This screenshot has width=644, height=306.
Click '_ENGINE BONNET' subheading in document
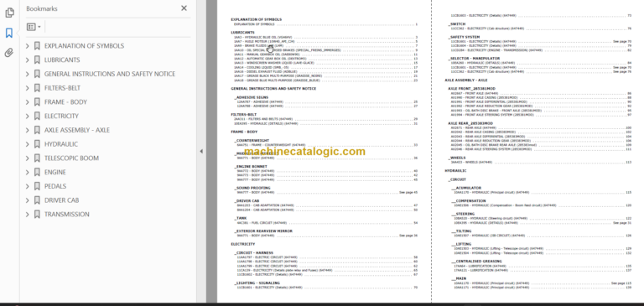tap(251, 166)
